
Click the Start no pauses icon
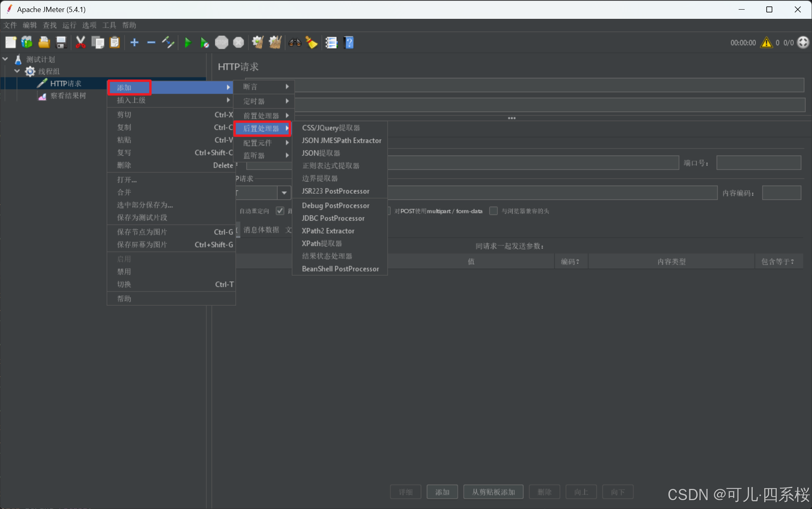click(204, 43)
